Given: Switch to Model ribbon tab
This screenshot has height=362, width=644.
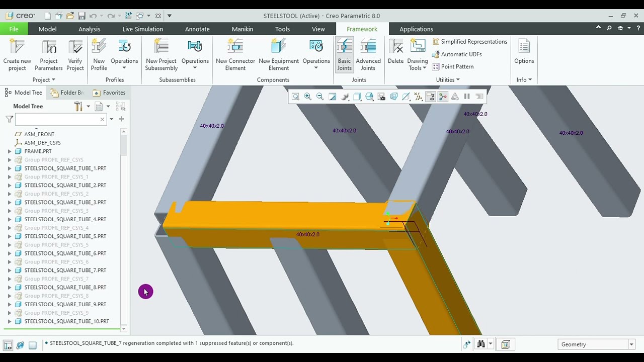Looking at the screenshot, I should [47, 29].
